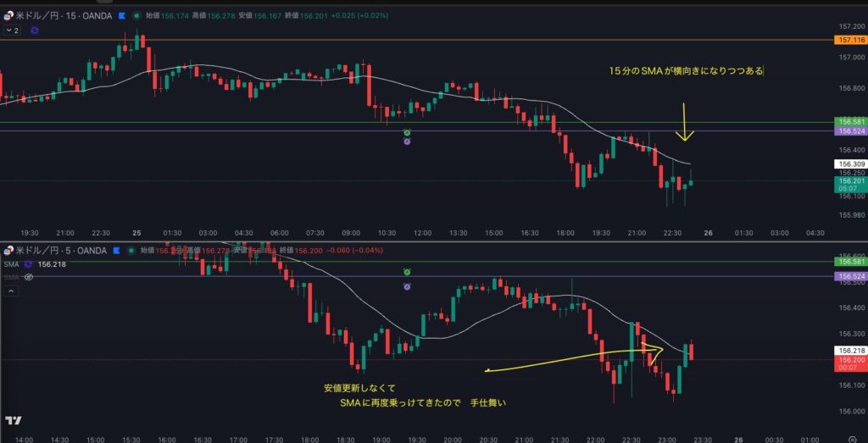Viewport: 868px width, 443px height.
Task: Click the 05:07 countdown under the 156.201 label
Action: 848,188
